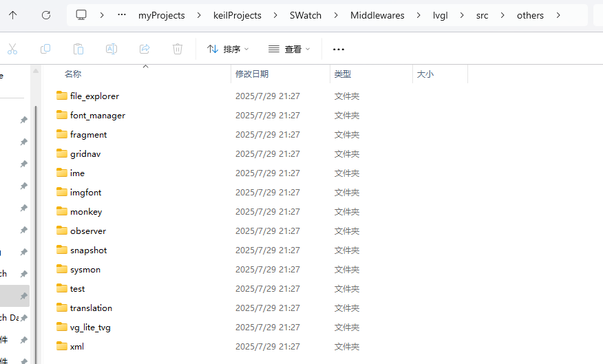The width and height of the screenshot is (603, 364).
Task: Click the Paste clipboard icon
Action: click(78, 49)
